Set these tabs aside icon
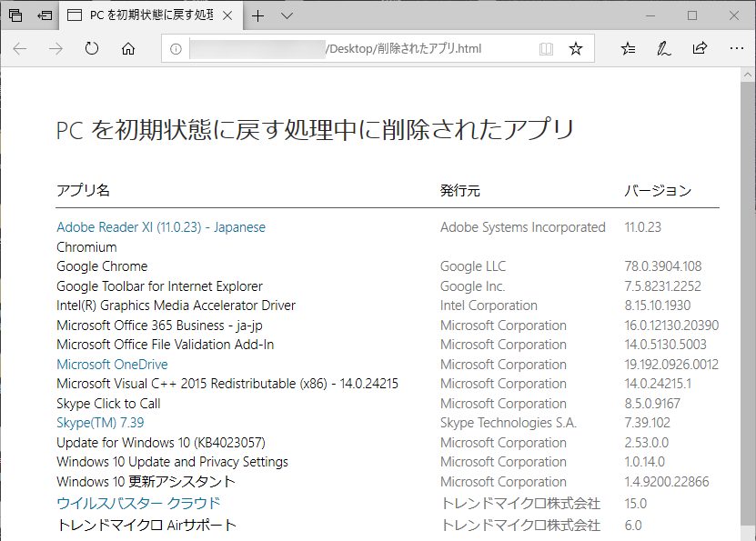756x541 pixels. pyautogui.click(x=45, y=15)
